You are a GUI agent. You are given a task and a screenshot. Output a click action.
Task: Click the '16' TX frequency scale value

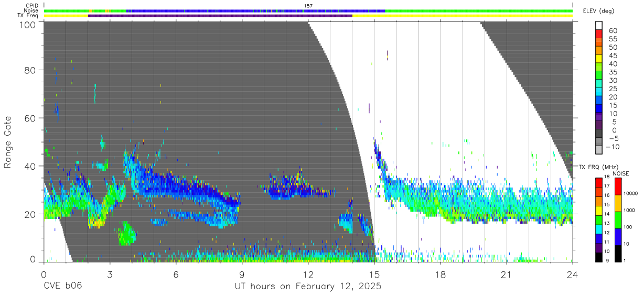(608, 195)
